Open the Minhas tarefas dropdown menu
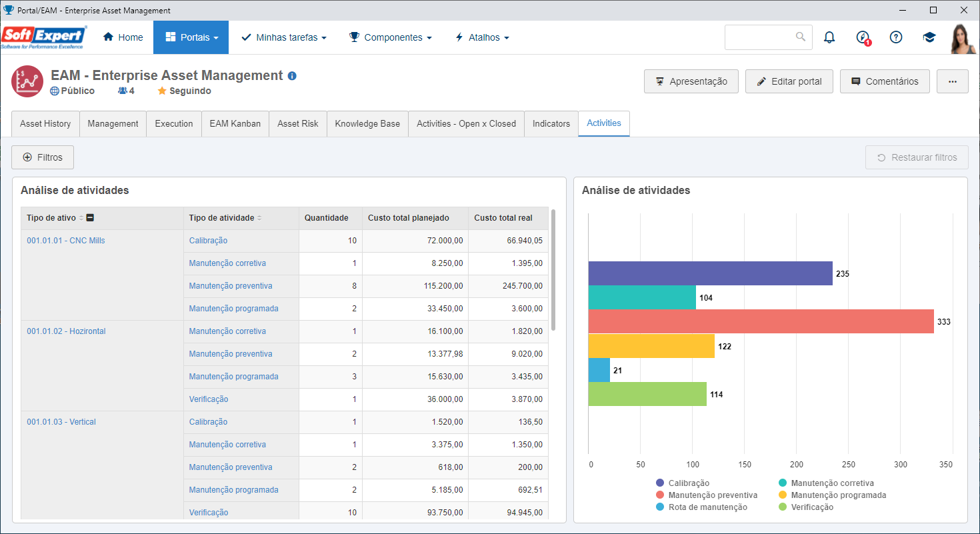Image resolution: width=980 pixels, height=534 pixels. pyautogui.click(x=284, y=37)
